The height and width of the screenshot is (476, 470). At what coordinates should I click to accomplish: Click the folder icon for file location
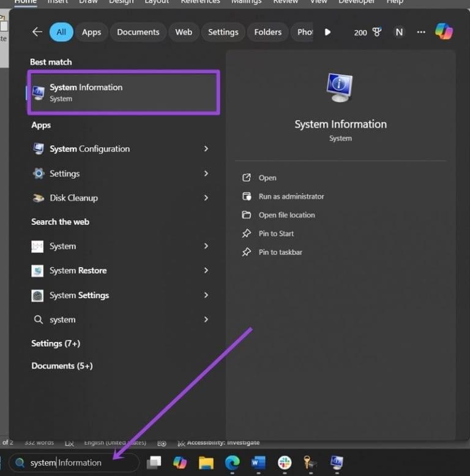(247, 214)
